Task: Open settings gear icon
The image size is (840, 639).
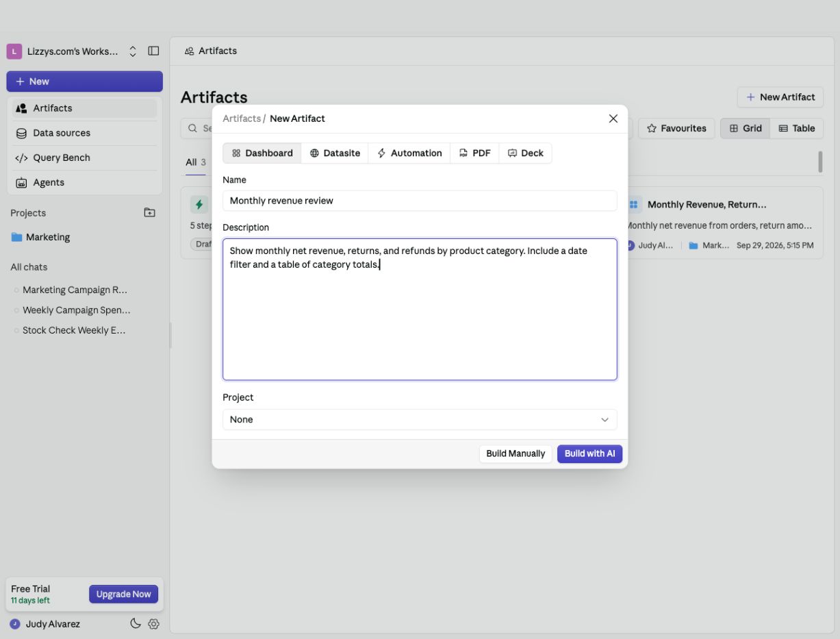Action: pos(153,624)
